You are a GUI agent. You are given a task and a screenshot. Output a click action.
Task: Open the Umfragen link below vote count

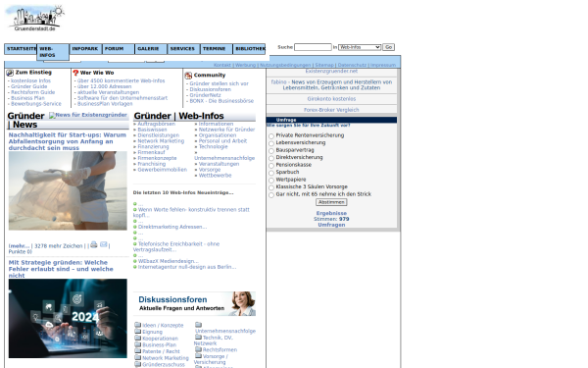click(x=331, y=225)
